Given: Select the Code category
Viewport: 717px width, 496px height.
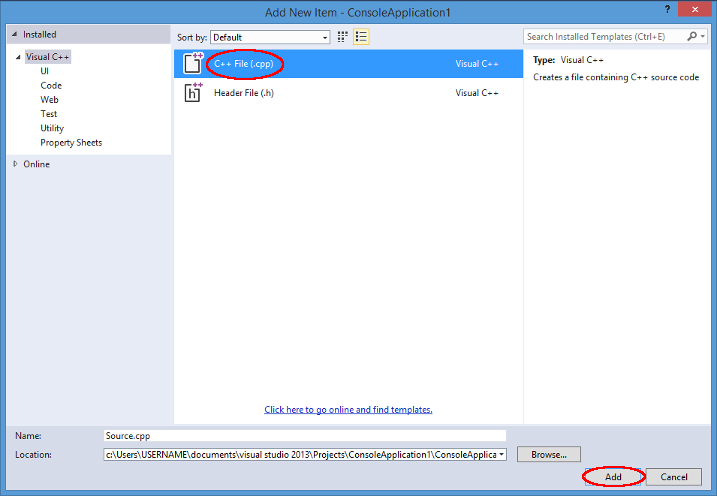Looking at the screenshot, I should [x=51, y=86].
